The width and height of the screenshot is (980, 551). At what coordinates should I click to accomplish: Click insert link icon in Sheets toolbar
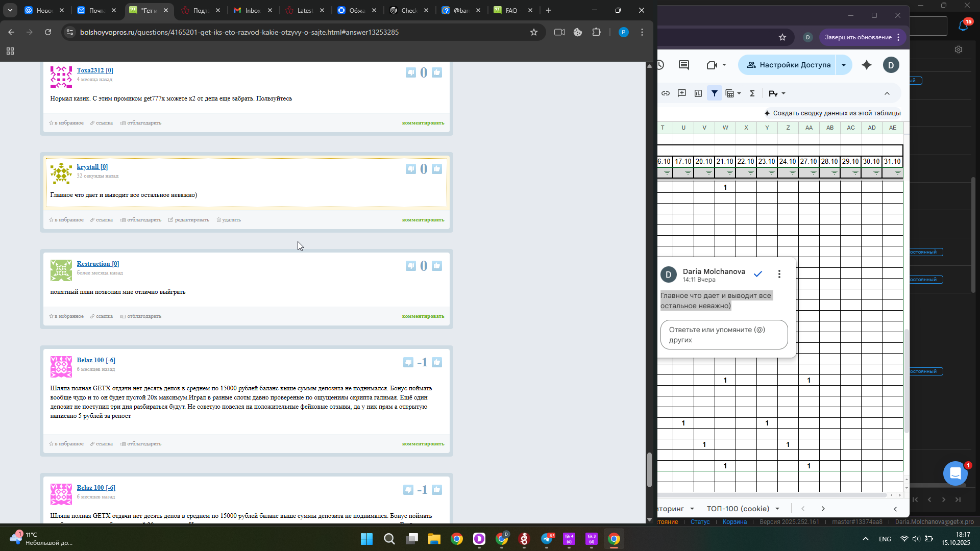pos(666,93)
